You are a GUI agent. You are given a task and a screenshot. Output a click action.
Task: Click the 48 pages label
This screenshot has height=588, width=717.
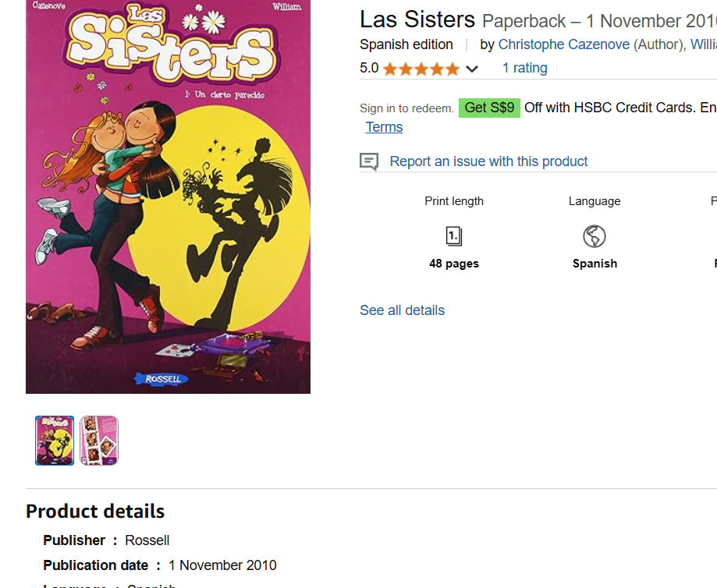(x=453, y=264)
